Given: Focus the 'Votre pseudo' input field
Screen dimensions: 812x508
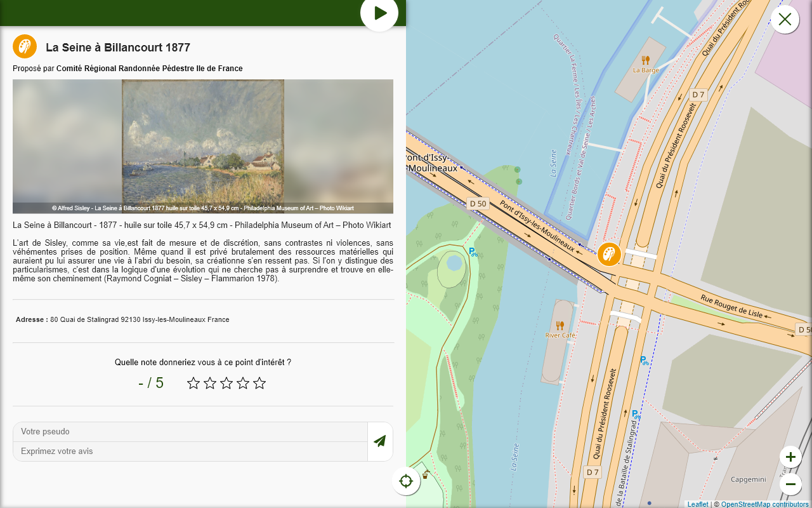Looking at the screenshot, I should click(x=190, y=432).
